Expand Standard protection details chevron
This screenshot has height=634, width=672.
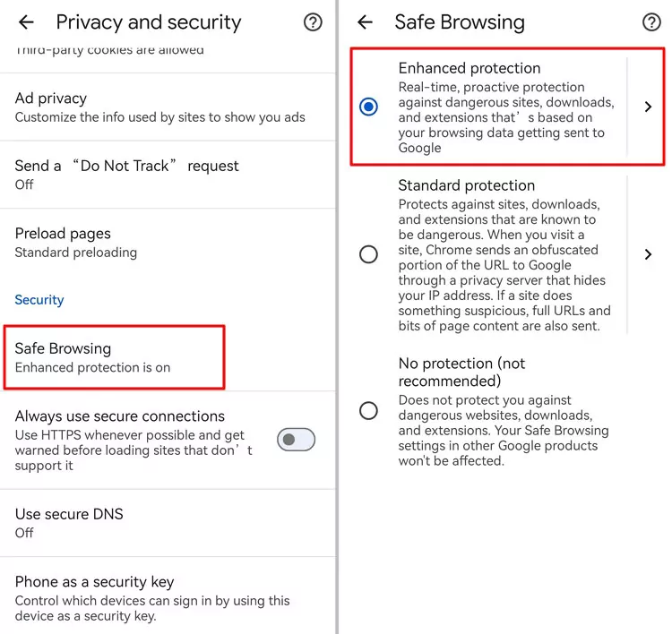click(648, 254)
